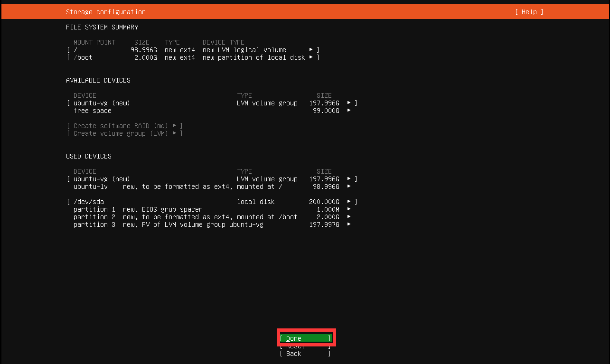Click the 1.000M size of partition 1
610x364 pixels.
coord(328,209)
